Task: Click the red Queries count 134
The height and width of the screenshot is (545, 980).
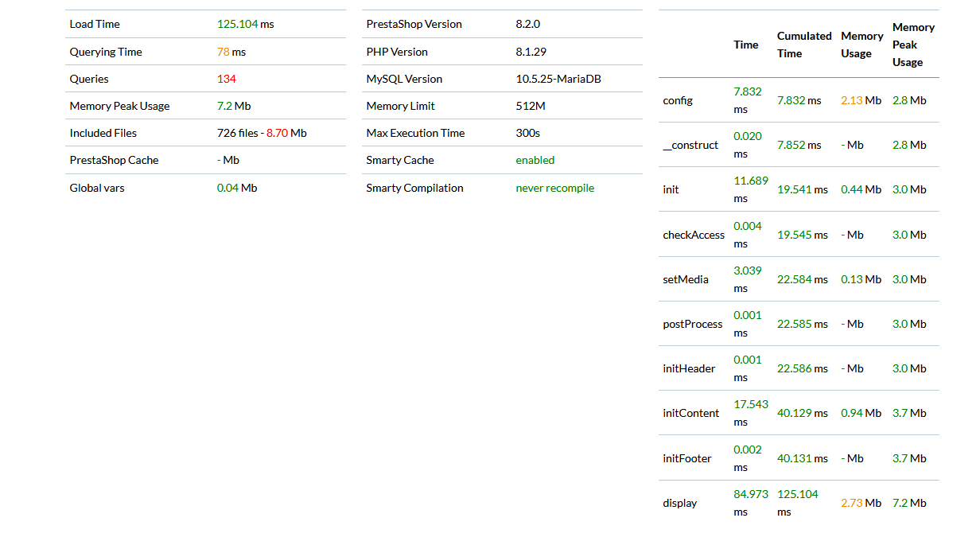Action: (227, 79)
